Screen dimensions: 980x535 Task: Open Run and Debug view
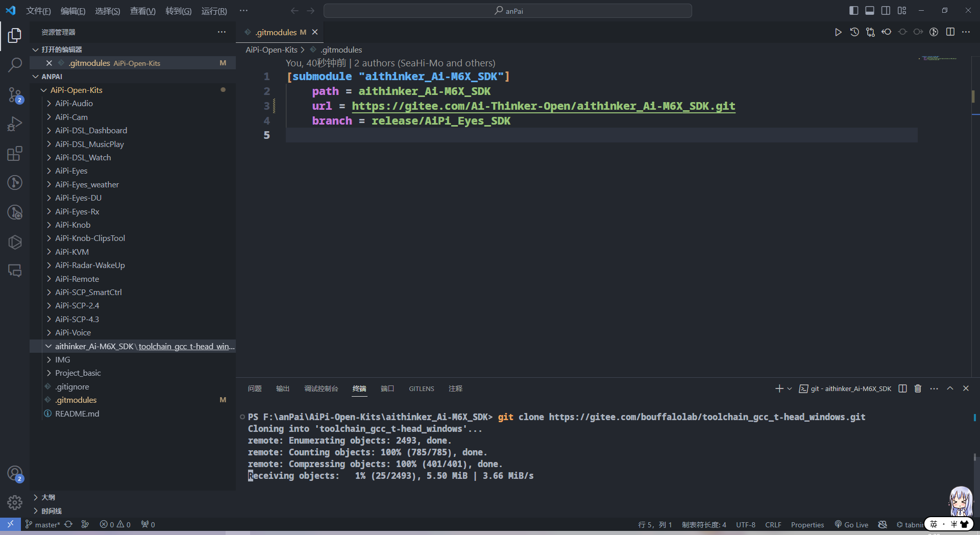pos(15,124)
